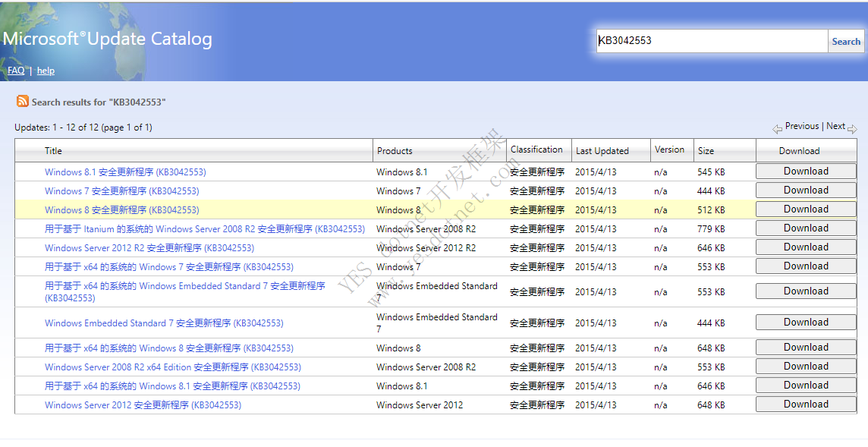868x447 pixels.
Task: Open x64 Windows 8.1 安全更新程序 link
Action: point(172,386)
